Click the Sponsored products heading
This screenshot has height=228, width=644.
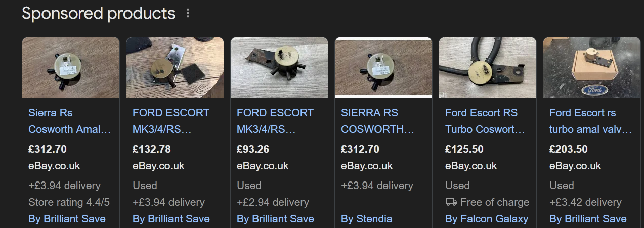point(98,14)
